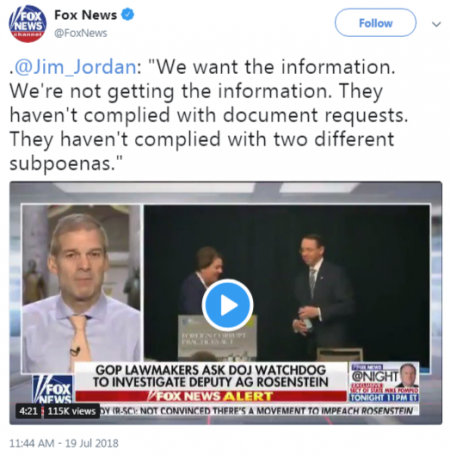
Task: Click the 115K views label
Action: click(x=71, y=411)
